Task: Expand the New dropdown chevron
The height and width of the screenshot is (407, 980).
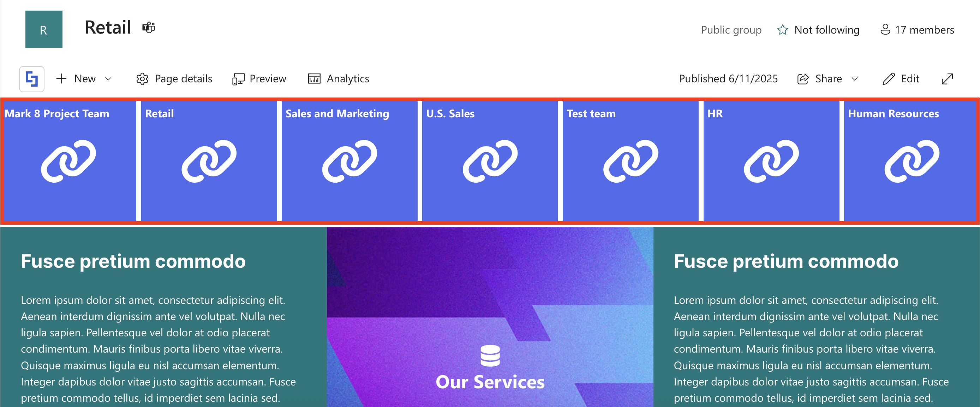Action: tap(108, 79)
